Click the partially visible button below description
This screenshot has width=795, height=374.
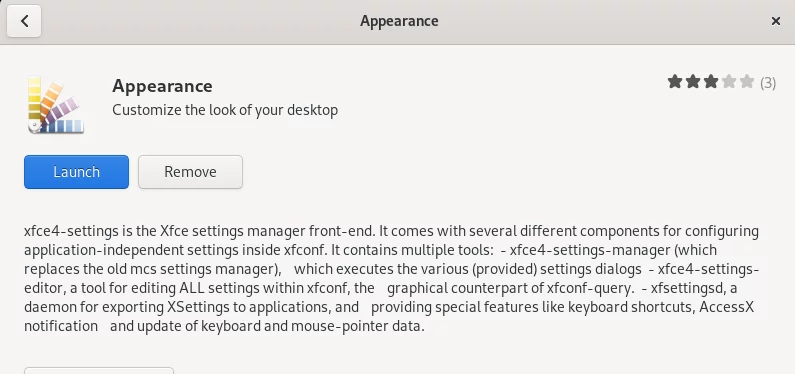(99, 370)
